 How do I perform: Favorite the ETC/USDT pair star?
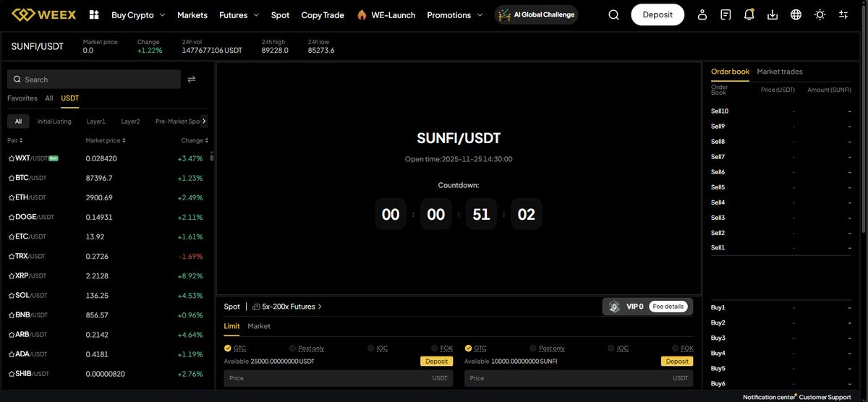11,236
